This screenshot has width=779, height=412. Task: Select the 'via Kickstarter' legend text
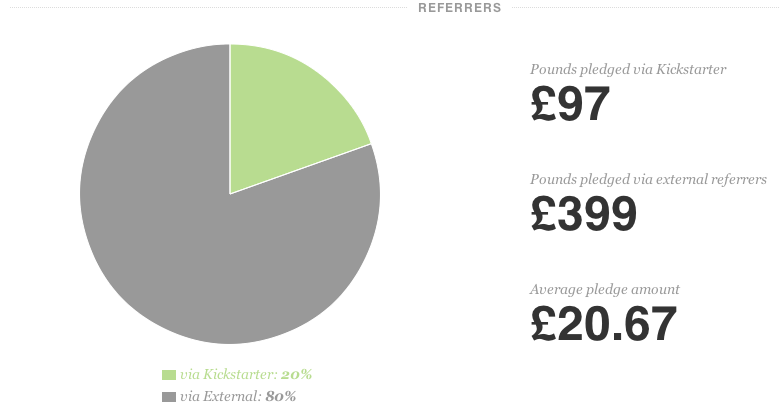click(229, 374)
